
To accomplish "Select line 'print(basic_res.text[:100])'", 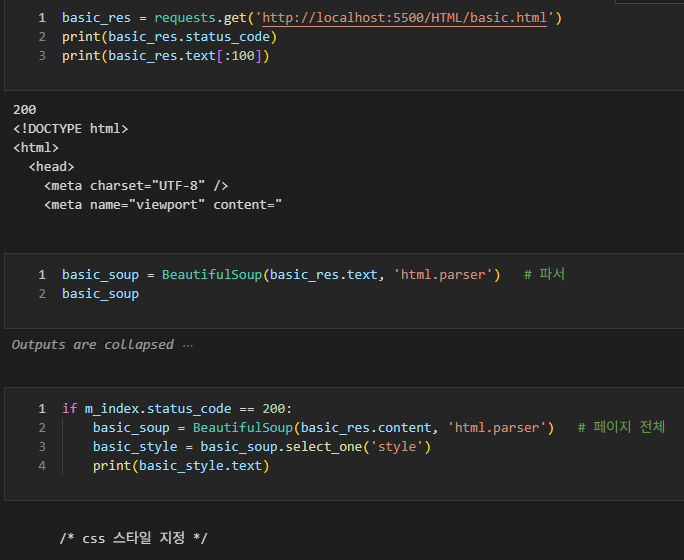I will click(x=166, y=56).
